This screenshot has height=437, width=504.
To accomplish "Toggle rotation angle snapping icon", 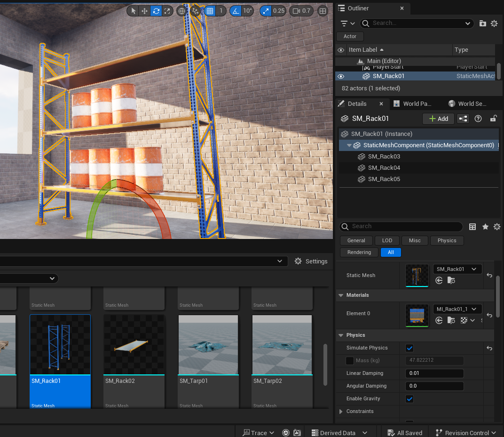I will [x=236, y=11].
